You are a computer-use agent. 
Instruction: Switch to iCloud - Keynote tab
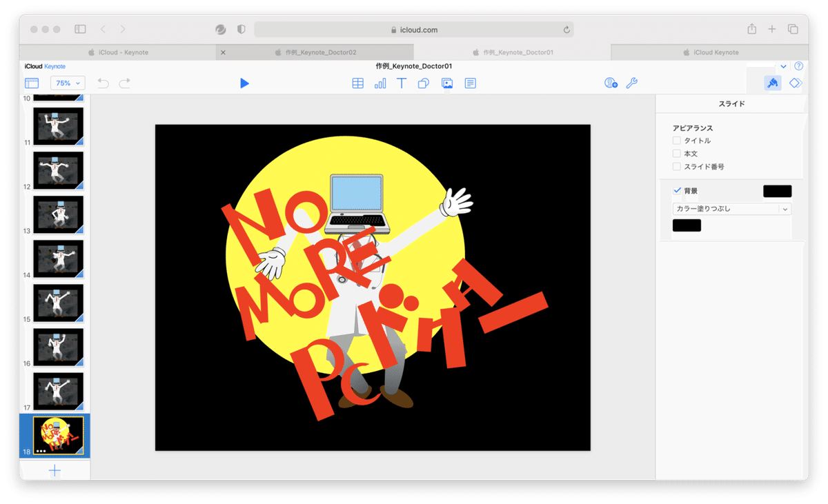pyautogui.click(x=118, y=52)
